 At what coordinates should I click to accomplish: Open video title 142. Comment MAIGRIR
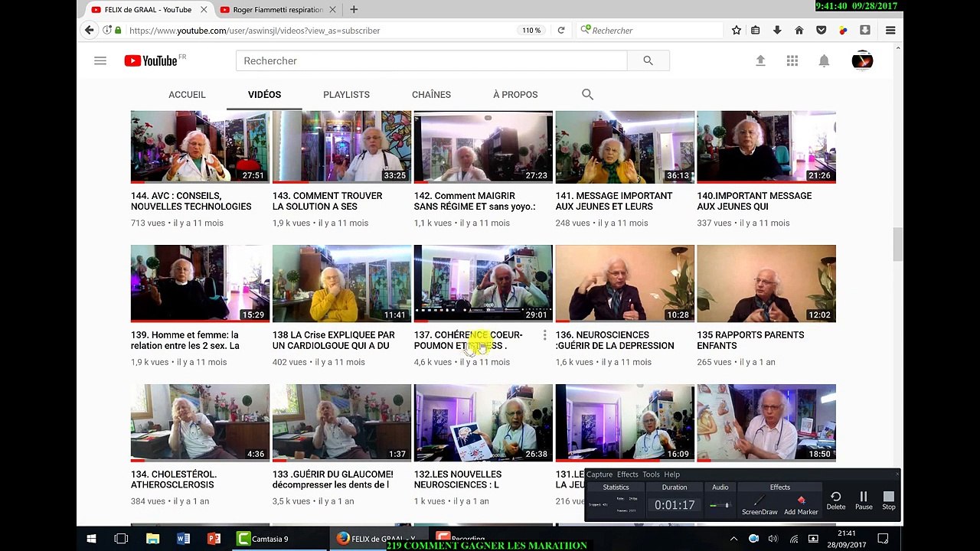[x=475, y=201]
